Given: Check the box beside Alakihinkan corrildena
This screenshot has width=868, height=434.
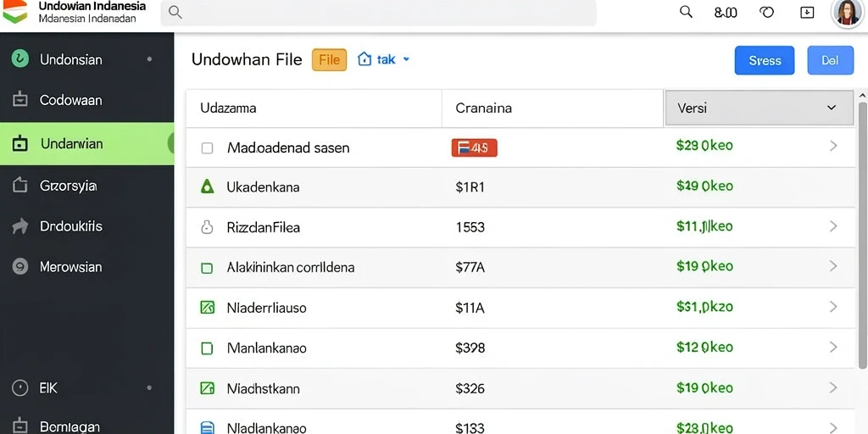Looking at the screenshot, I should (207, 268).
